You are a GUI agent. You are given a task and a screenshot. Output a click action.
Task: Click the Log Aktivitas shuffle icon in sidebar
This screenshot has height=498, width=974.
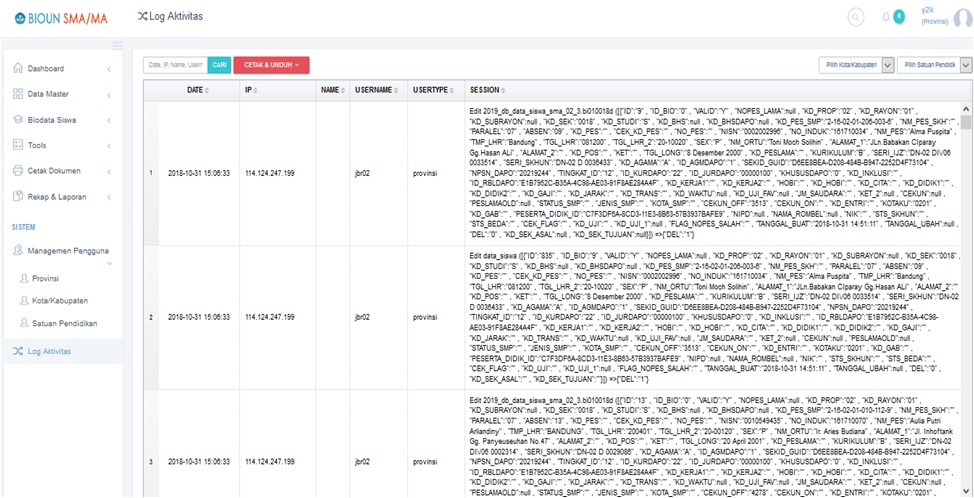pos(18,351)
